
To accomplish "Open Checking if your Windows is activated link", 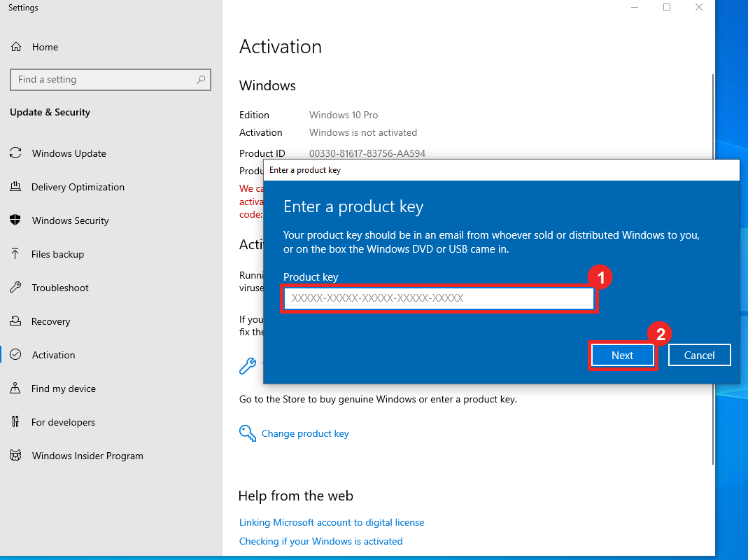I will click(320, 541).
